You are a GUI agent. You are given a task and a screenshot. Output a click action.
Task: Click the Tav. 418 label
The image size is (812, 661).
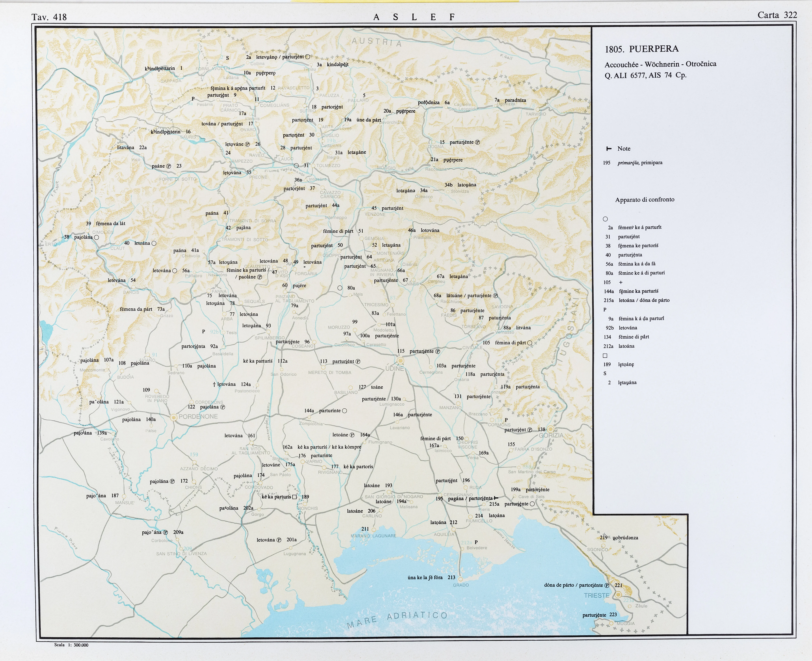[x=49, y=17]
